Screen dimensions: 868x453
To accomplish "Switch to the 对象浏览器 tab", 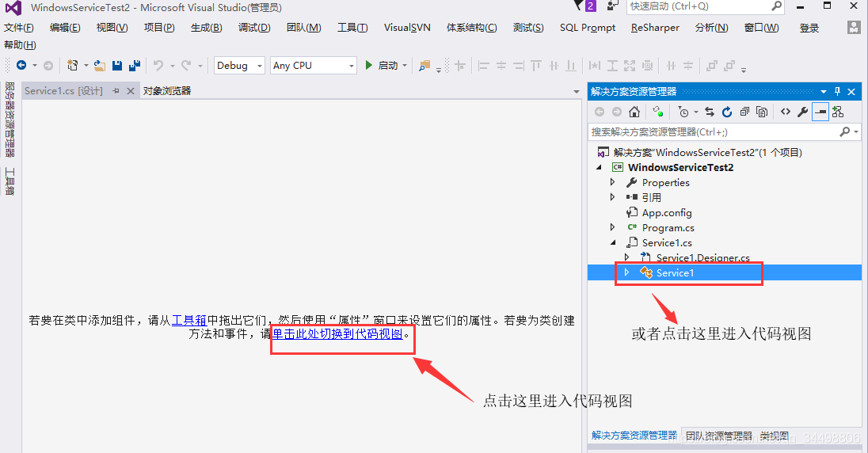I will click(167, 91).
